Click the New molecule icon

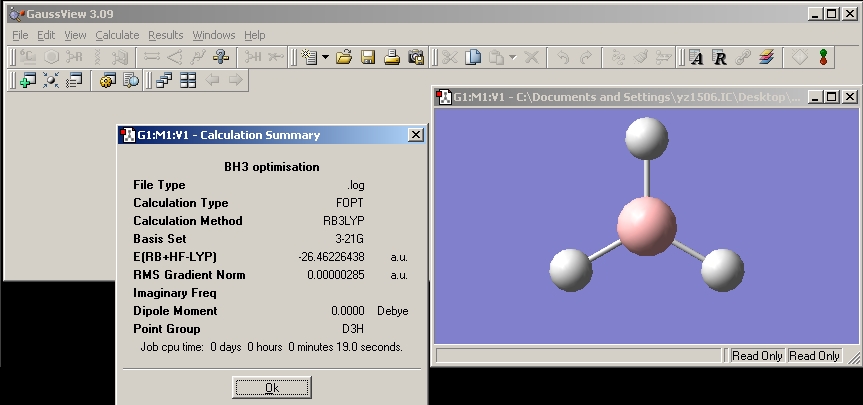309,57
